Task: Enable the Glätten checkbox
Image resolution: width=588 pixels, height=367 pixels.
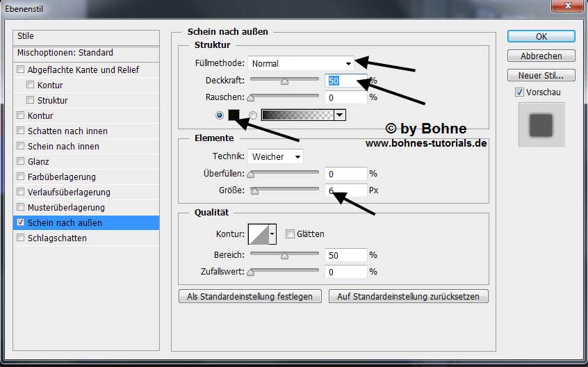Action: [x=291, y=234]
